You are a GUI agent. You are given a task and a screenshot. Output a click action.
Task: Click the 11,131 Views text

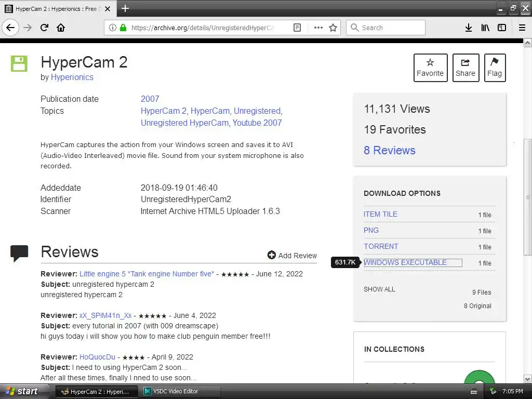coord(397,109)
